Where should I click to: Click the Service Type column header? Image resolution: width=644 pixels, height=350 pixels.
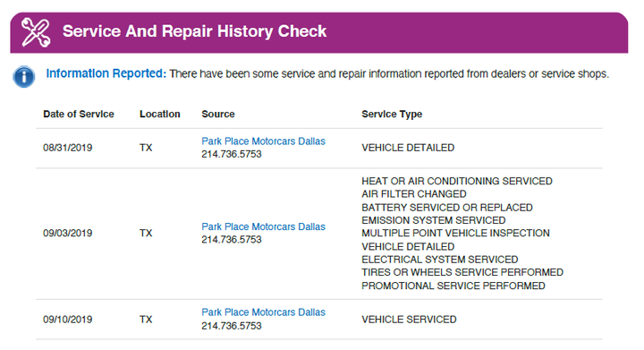click(x=392, y=115)
